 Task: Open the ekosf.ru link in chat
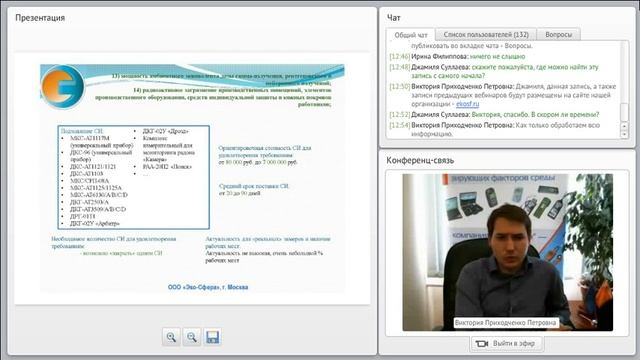467,104
